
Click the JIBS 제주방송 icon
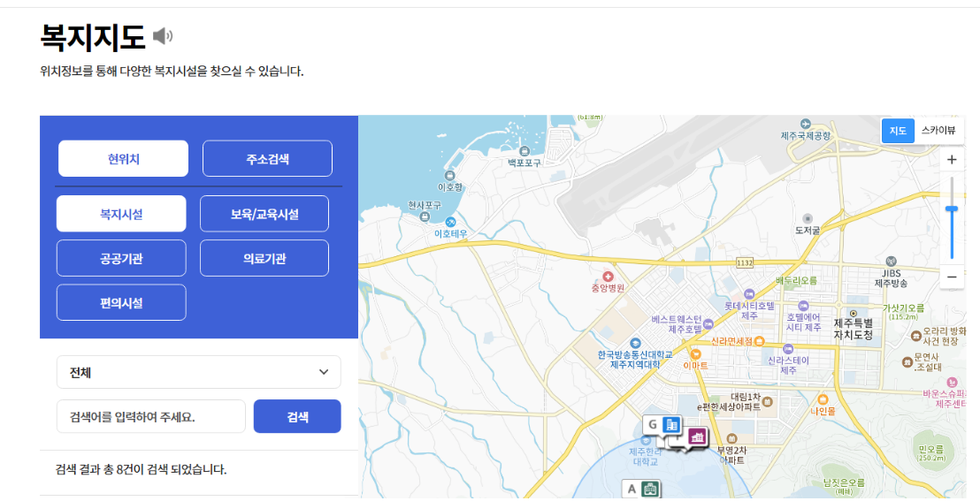click(x=892, y=262)
